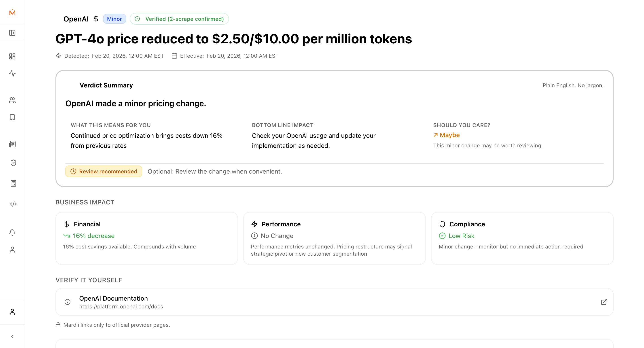
Task: Open the bookmark sidebar icon
Action: point(12,117)
